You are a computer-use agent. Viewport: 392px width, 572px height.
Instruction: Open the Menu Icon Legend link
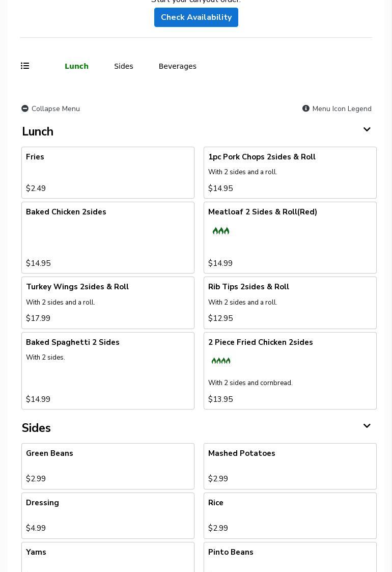point(342,108)
